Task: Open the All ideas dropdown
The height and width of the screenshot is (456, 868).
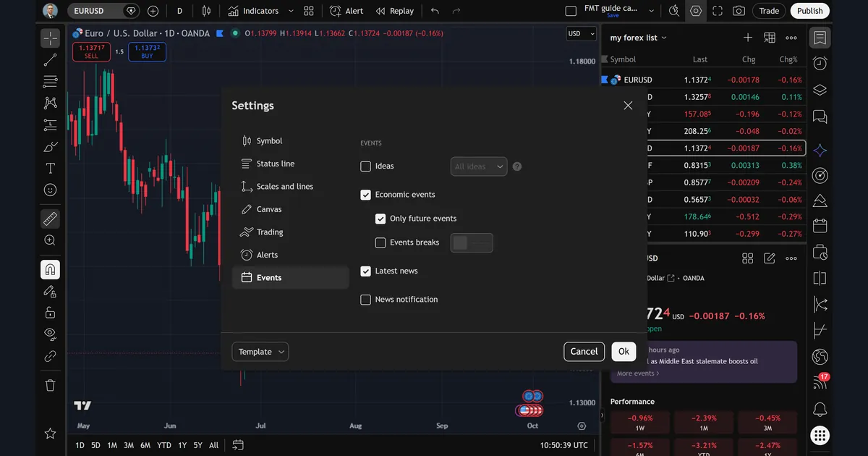Action: (x=479, y=166)
